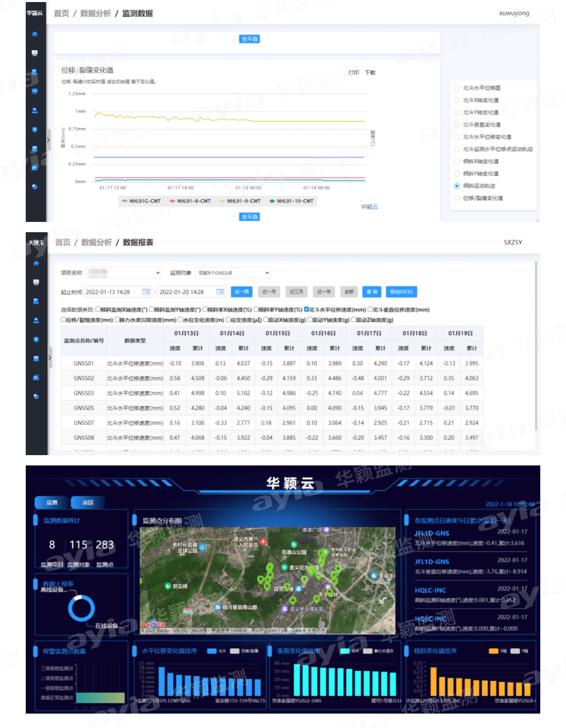
Task: Expand collapsed sidebar arrow beside displacement chart
Action: pyautogui.click(x=48, y=140)
